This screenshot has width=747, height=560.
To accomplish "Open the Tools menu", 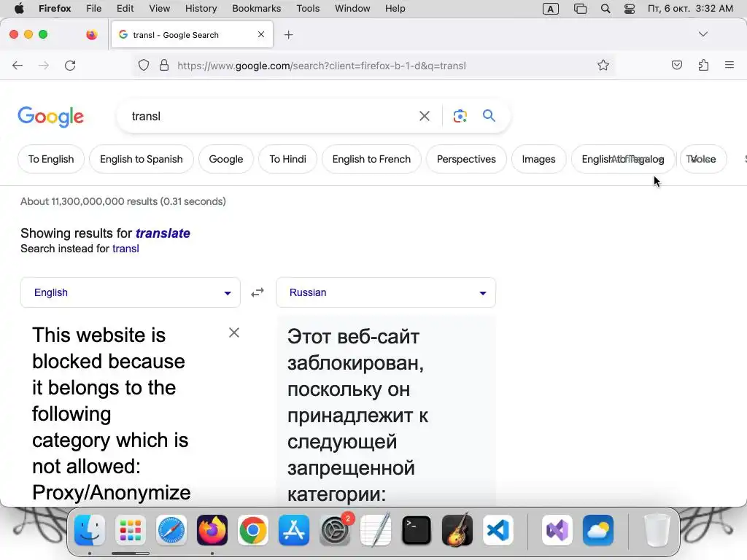I will coord(308,9).
